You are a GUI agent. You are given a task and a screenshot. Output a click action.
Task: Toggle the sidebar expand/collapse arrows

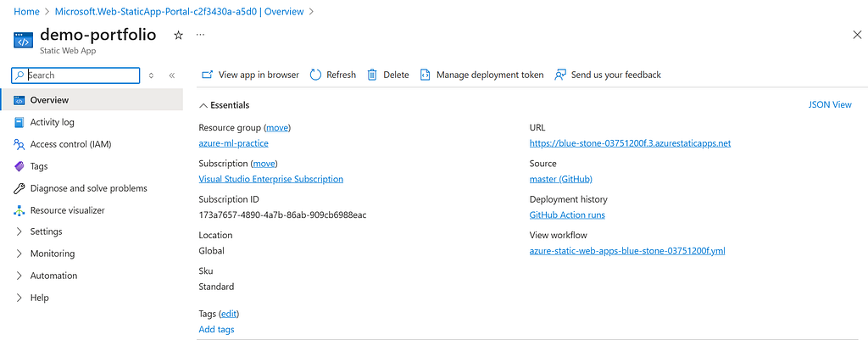pyautogui.click(x=152, y=75)
